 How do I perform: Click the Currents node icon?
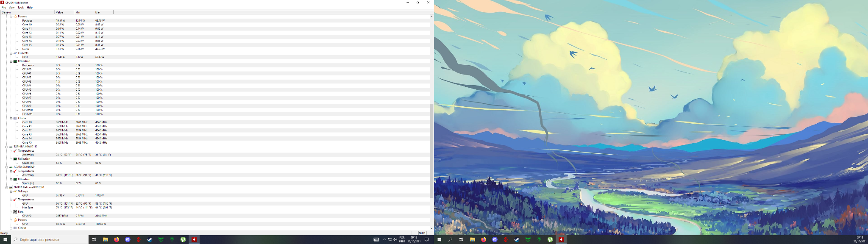[x=15, y=53]
